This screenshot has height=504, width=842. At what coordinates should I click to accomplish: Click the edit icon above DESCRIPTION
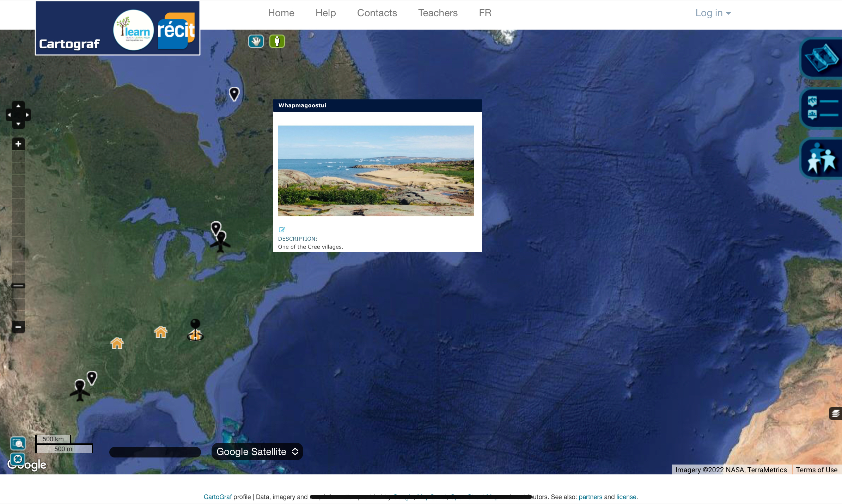282,230
